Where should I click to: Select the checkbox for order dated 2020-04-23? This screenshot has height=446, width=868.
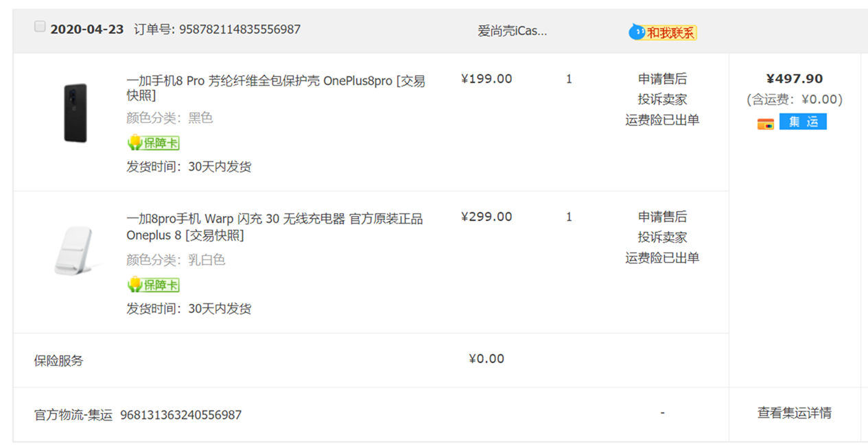pos(40,27)
